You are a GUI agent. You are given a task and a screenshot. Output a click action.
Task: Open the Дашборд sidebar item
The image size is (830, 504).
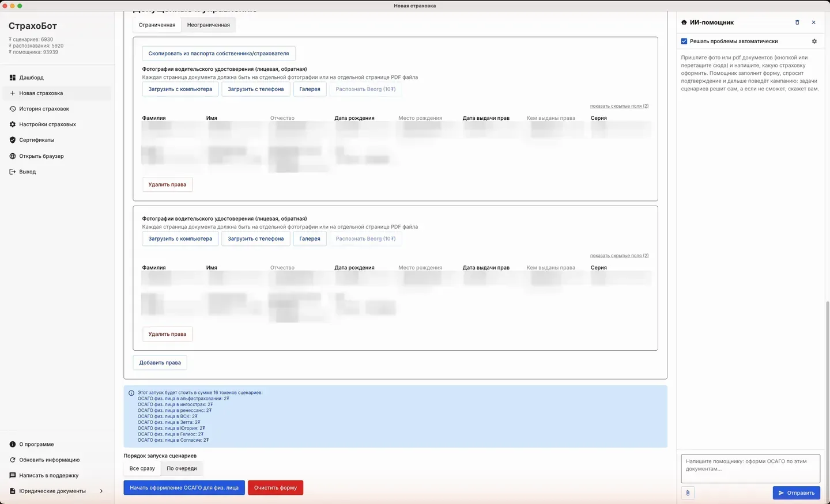pos(57,77)
